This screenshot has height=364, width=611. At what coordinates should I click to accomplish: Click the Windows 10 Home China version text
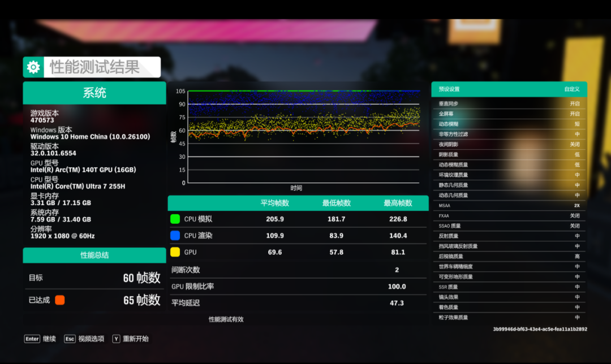pyautogui.click(x=90, y=137)
